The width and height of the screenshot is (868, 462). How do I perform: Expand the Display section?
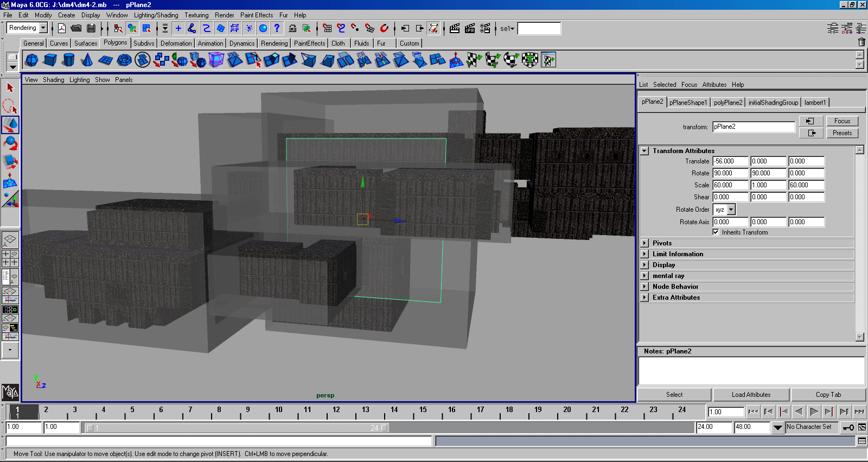(x=644, y=265)
